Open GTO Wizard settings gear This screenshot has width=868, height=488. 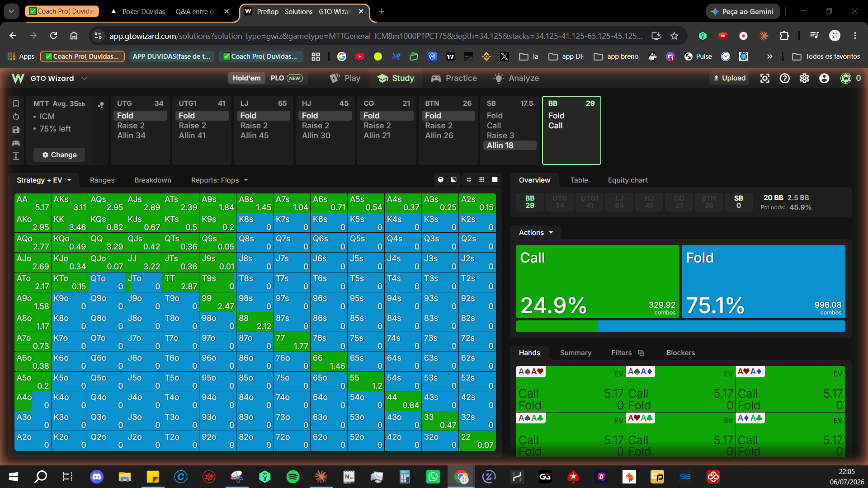804,78
